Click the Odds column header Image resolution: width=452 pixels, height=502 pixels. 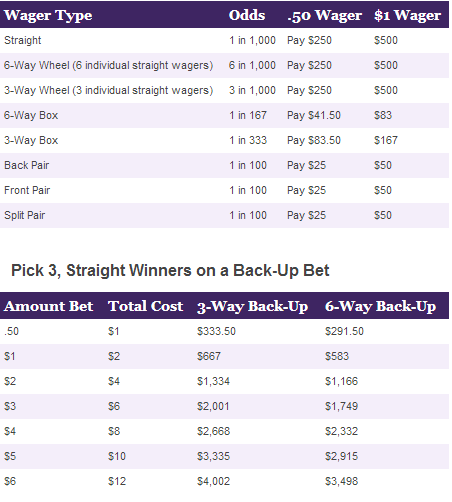(x=247, y=15)
